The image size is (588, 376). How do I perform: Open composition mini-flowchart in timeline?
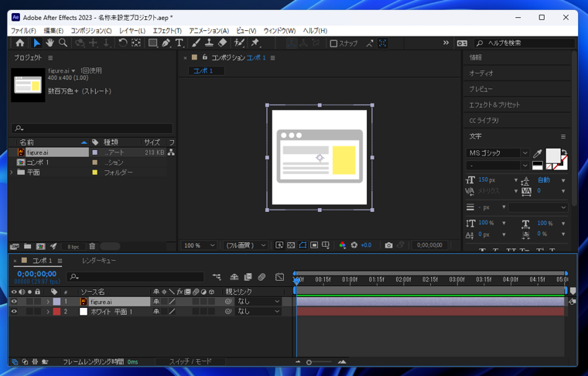coord(217,277)
